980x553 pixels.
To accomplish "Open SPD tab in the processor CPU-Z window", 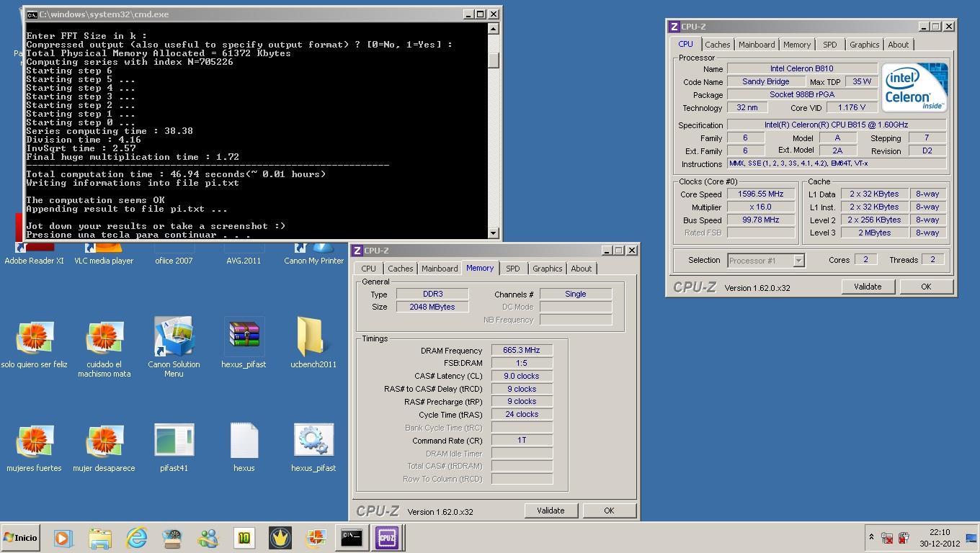I will [x=829, y=45].
